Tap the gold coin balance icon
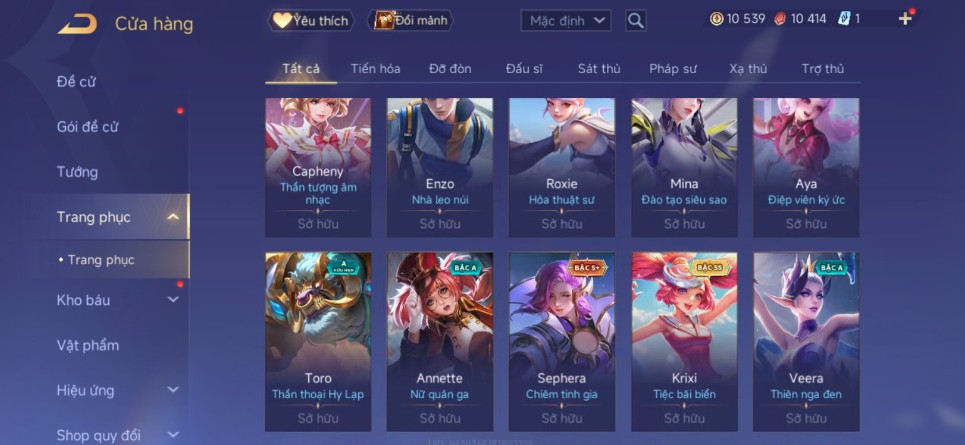The width and height of the screenshot is (965, 445). 716,19
